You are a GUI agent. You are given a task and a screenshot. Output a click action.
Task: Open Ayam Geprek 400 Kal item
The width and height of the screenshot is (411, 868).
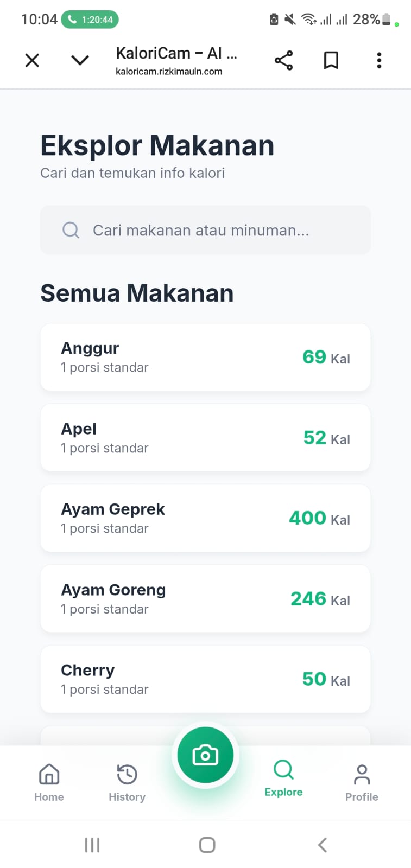point(205,518)
